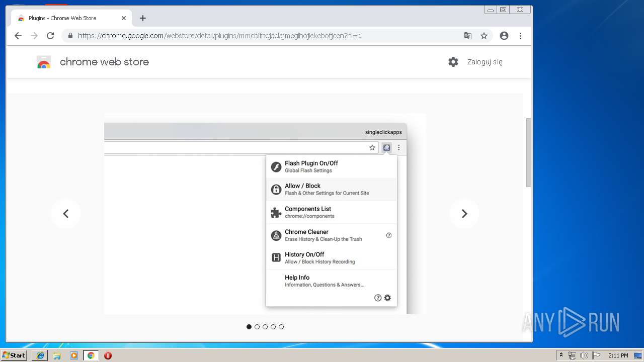Click the Plugins extension icon in screenshot
Screen dimensions: 644x362
386,147
